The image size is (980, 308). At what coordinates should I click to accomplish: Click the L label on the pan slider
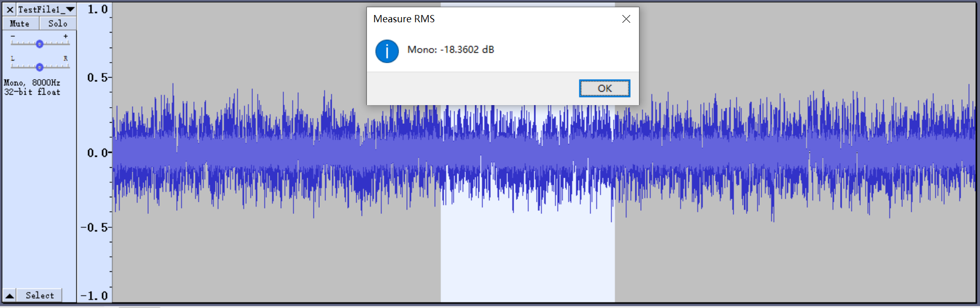point(13,58)
